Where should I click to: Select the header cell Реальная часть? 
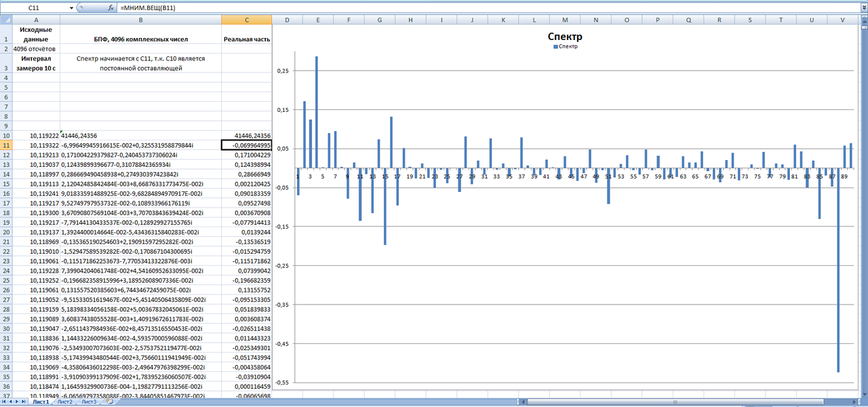tap(247, 35)
